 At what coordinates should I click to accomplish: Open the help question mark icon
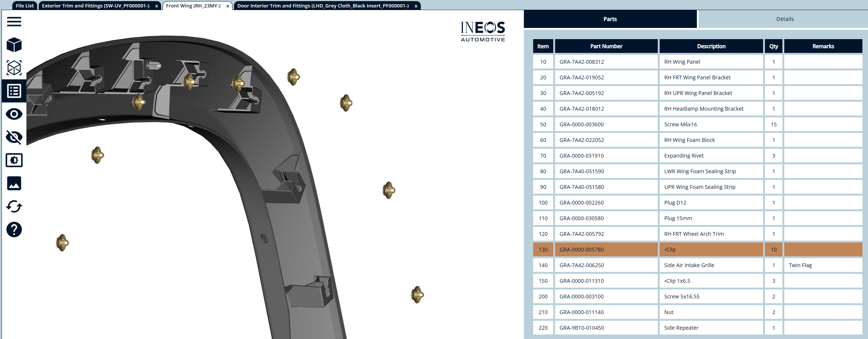tap(14, 229)
